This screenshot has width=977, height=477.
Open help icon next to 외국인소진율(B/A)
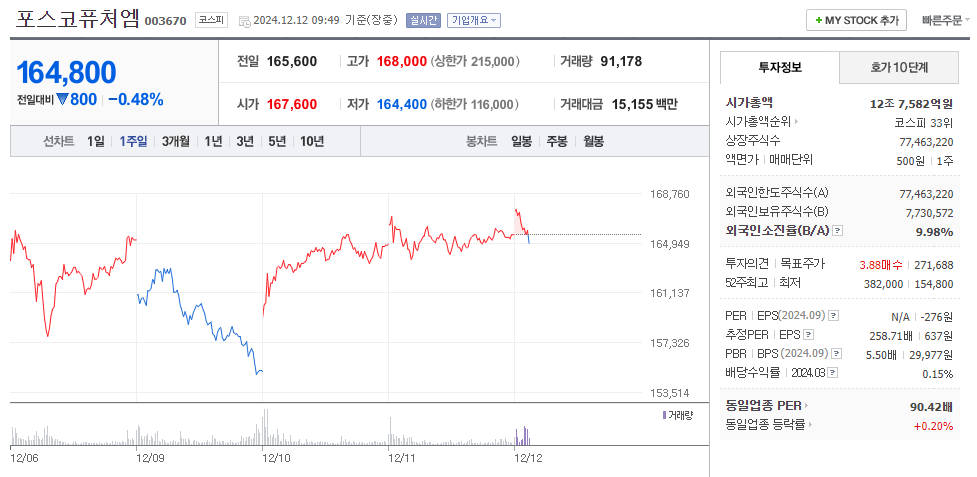pyautogui.click(x=837, y=231)
